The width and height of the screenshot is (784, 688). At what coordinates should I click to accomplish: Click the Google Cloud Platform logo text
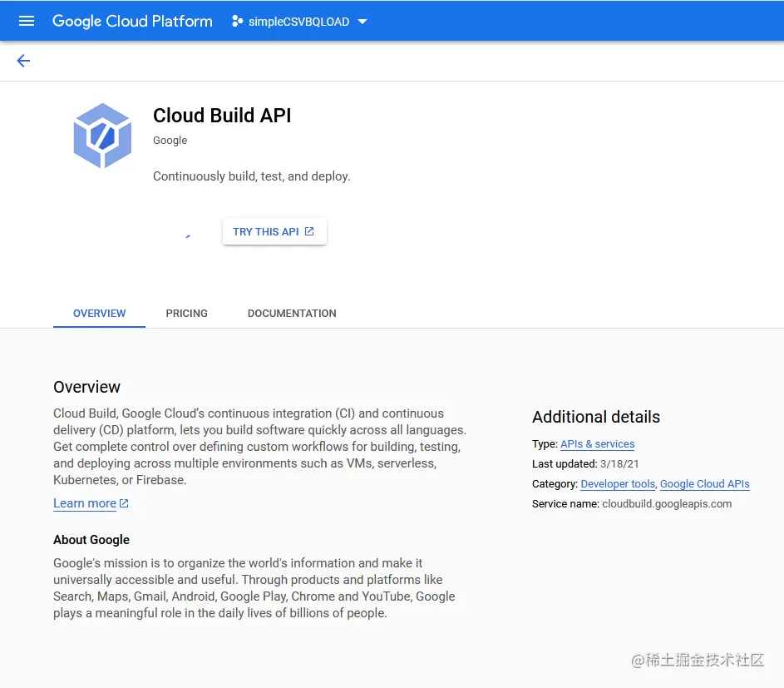click(x=132, y=21)
